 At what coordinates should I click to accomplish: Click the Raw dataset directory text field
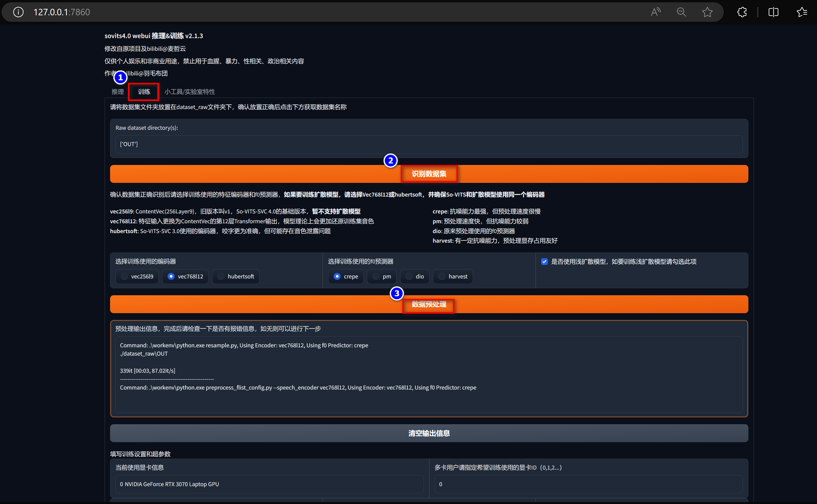tap(429, 144)
